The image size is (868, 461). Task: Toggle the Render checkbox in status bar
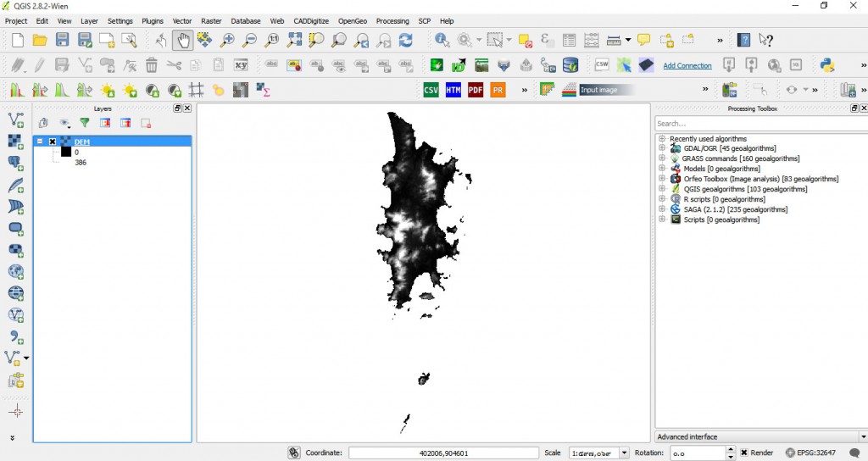click(744, 453)
